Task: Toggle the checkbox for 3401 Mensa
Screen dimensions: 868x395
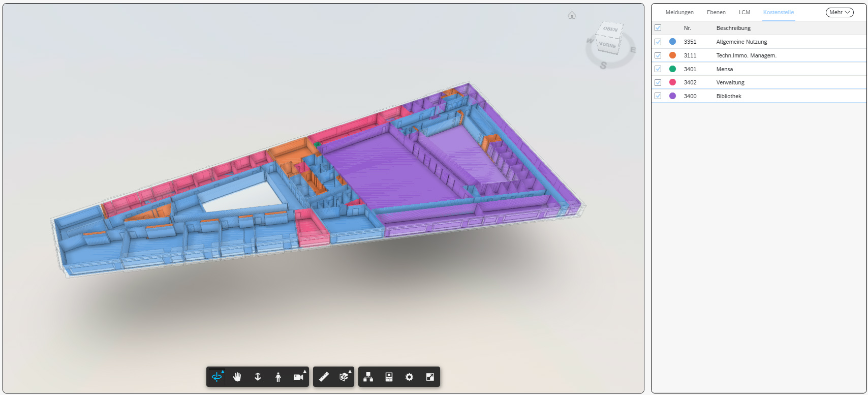Action: 658,69
